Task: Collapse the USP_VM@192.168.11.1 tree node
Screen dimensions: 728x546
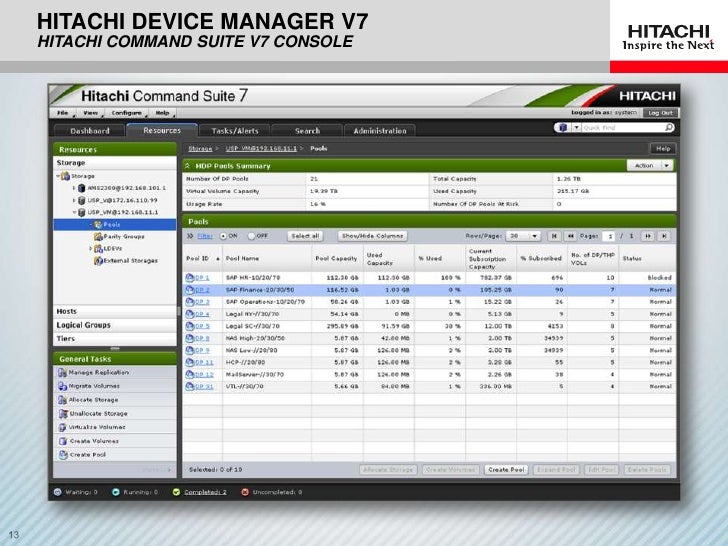Action: (74, 212)
